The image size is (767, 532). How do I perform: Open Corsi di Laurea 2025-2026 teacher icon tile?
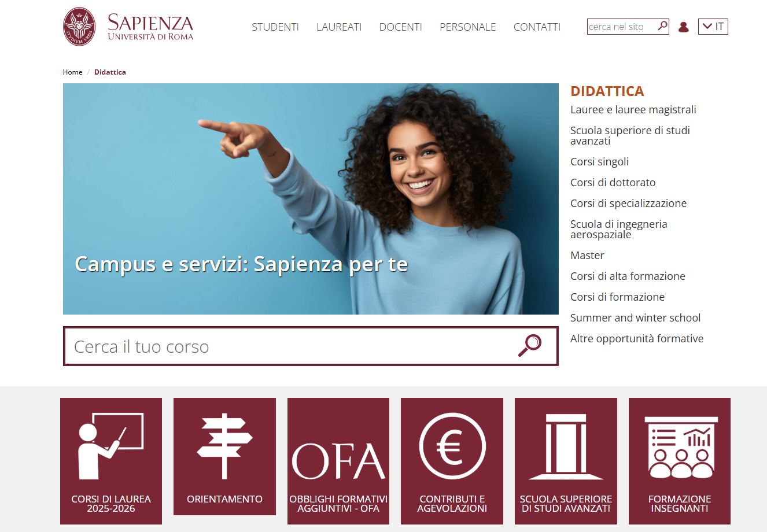(x=111, y=461)
